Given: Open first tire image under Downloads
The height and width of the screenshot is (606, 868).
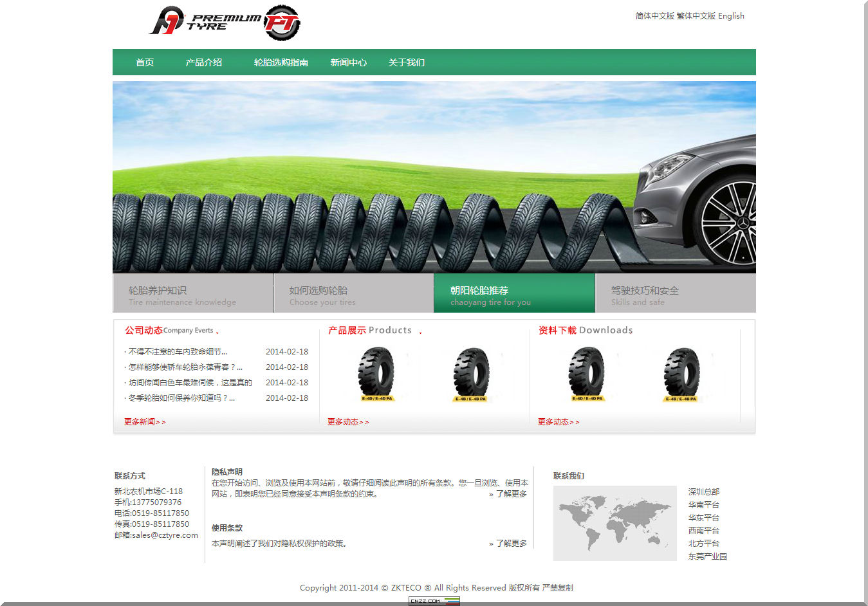Looking at the screenshot, I should [587, 374].
